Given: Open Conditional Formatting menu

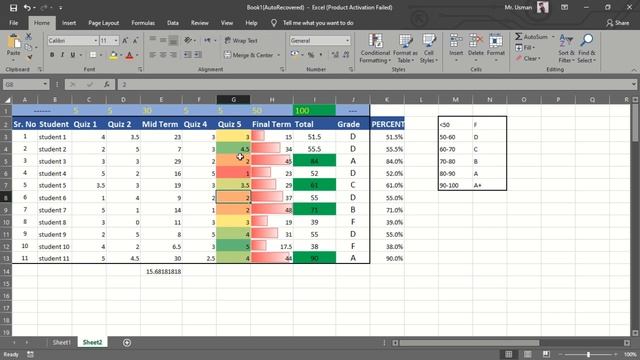Looking at the screenshot, I should tap(375, 48).
